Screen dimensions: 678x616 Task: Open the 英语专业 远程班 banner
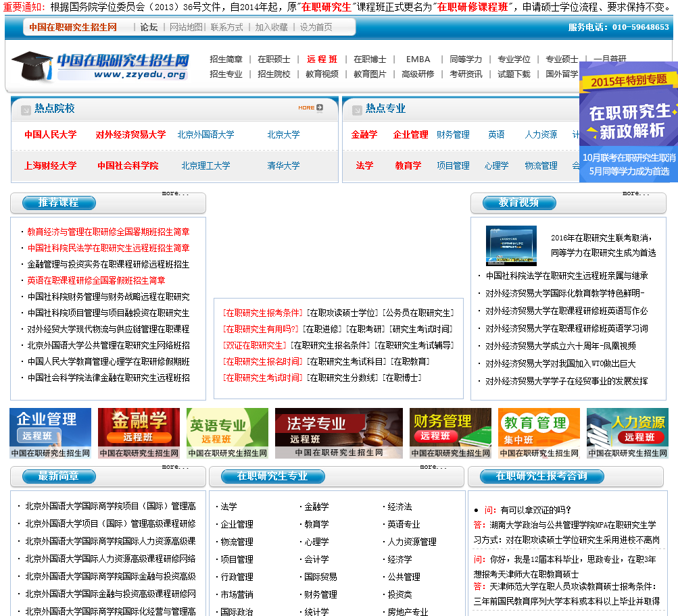pos(227,433)
